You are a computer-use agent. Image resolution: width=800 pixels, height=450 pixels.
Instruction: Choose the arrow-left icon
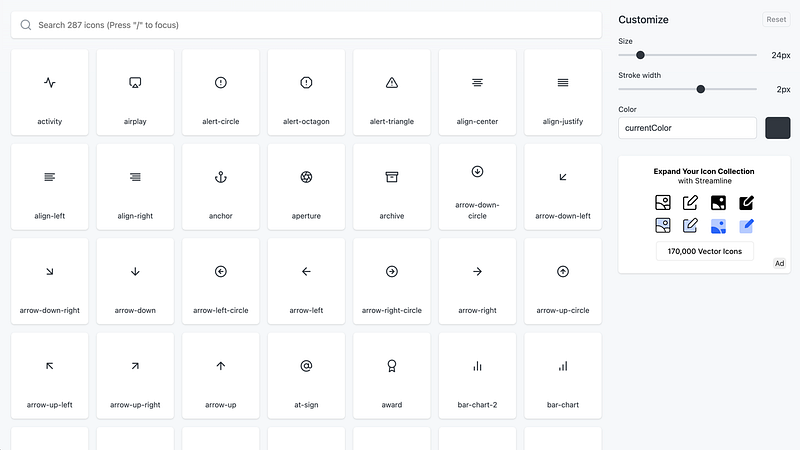306,281
